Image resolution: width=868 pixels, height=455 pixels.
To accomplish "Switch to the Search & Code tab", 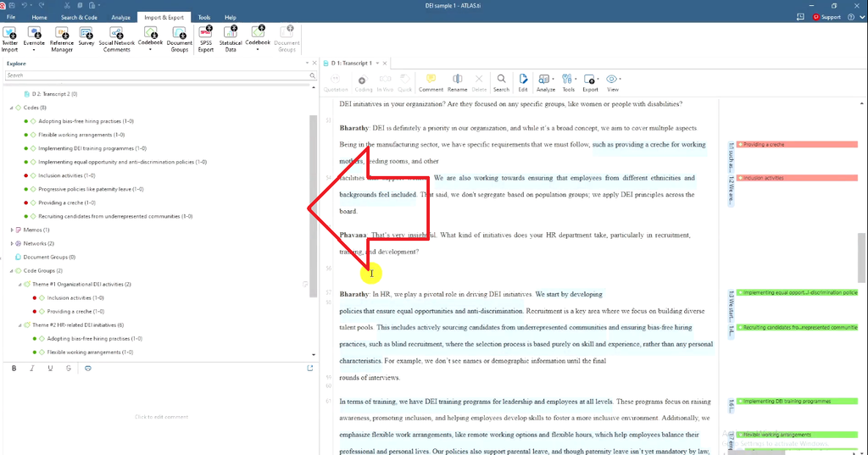I will 79,17.
